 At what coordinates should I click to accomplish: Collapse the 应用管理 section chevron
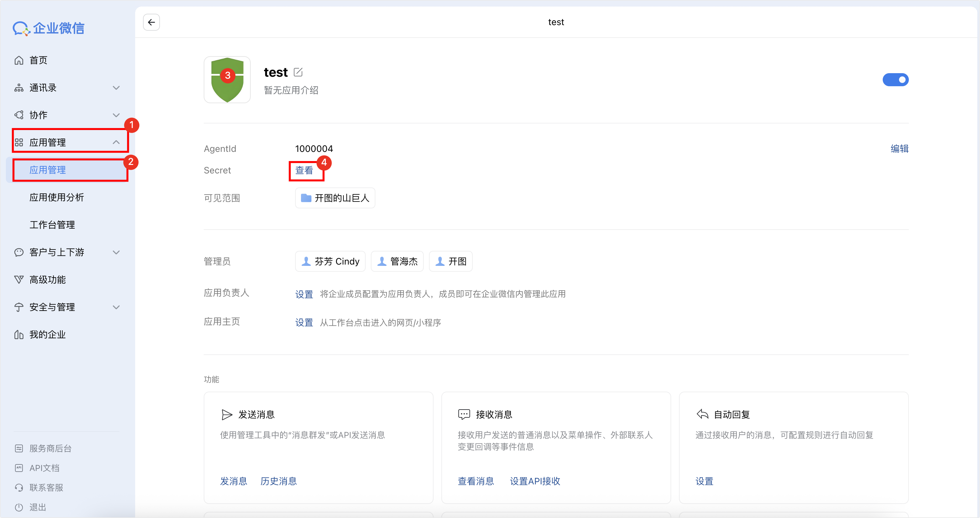pyautogui.click(x=116, y=142)
